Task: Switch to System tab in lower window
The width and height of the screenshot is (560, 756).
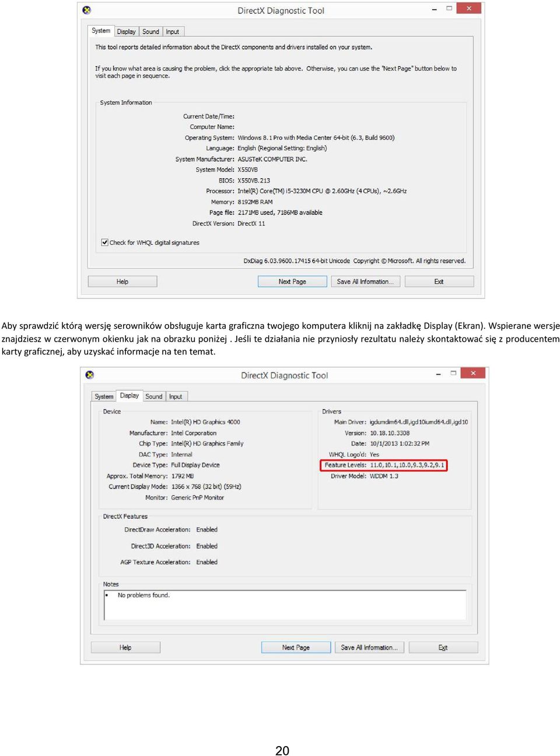Action: pos(104,396)
